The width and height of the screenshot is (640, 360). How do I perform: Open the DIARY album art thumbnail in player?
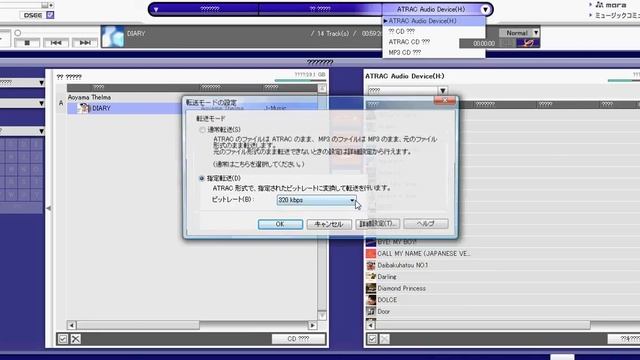click(x=113, y=37)
